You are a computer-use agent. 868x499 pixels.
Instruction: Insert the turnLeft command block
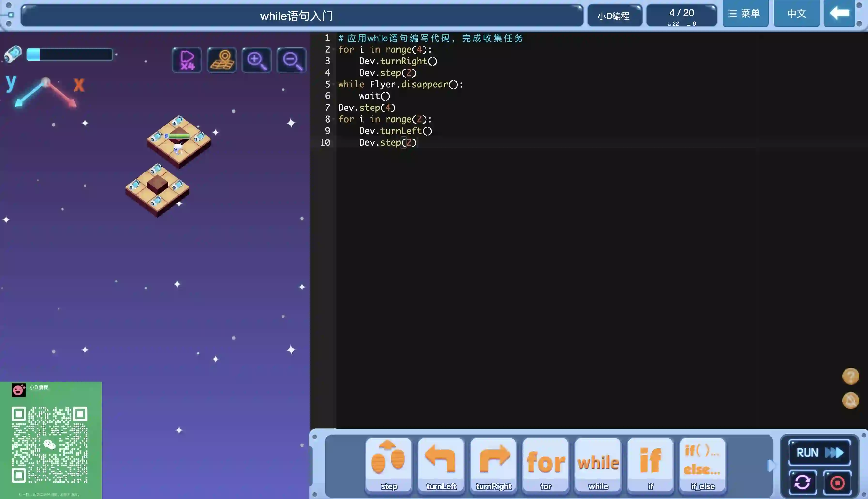click(x=441, y=465)
